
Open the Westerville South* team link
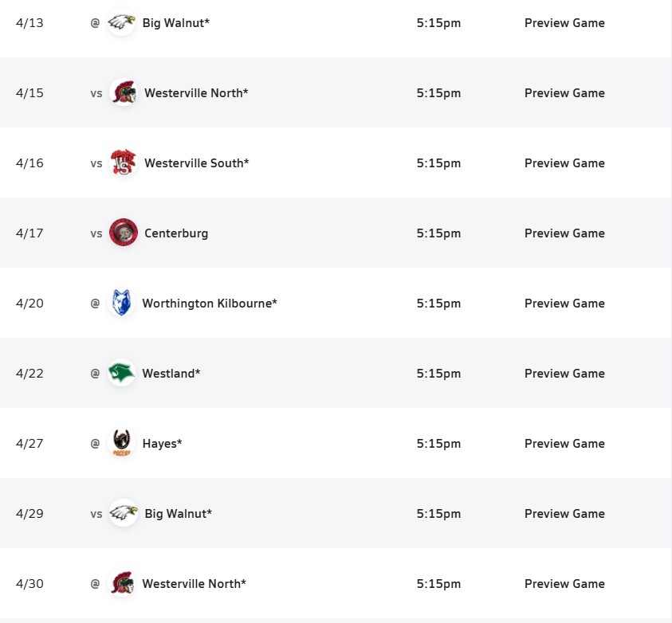(196, 163)
